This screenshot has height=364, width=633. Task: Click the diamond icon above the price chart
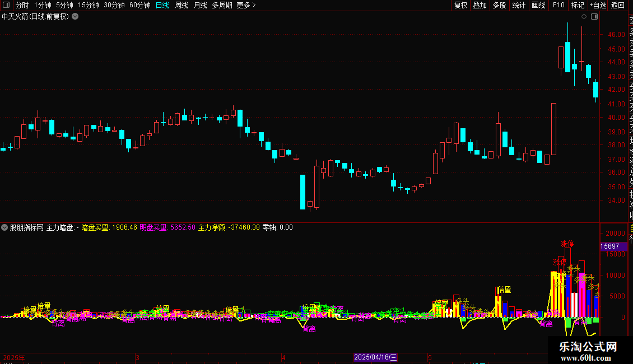point(584,17)
